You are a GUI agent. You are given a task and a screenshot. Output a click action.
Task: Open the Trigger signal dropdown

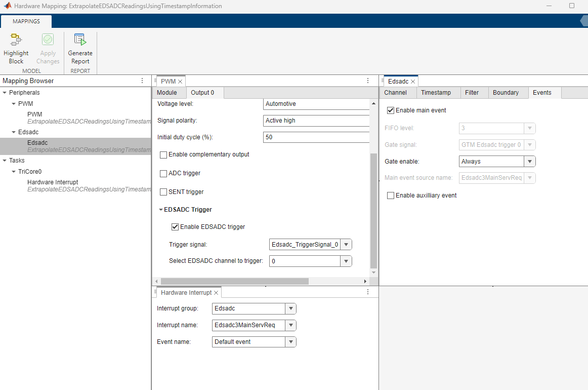coord(346,245)
